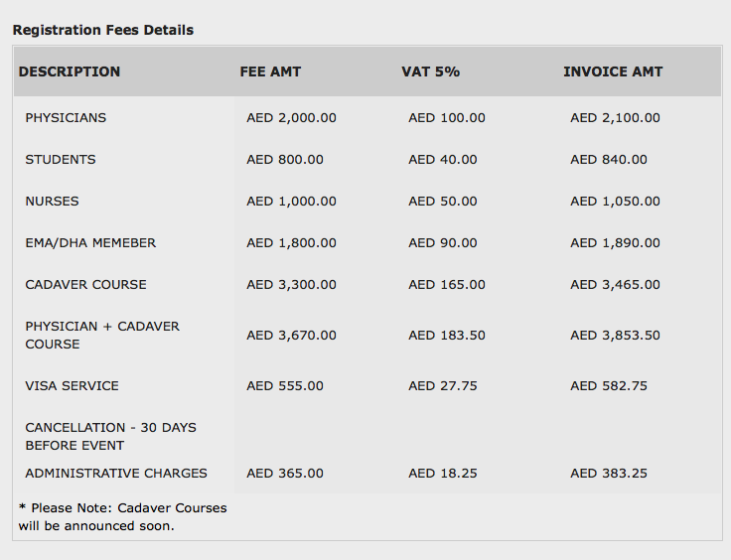This screenshot has width=731, height=560.
Task: Select the INVOICE AMT column header
Action: pos(613,71)
